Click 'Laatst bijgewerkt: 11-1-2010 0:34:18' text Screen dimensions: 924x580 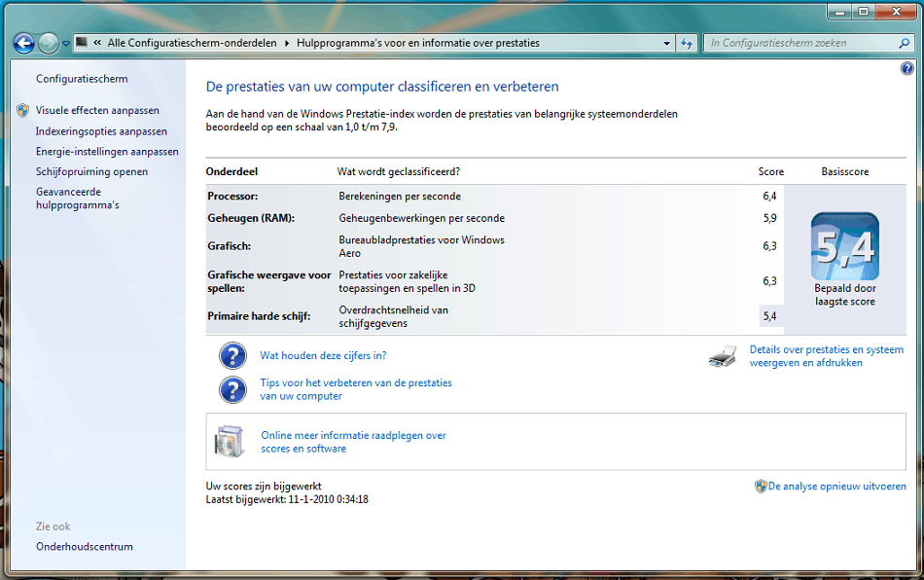pos(287,499)
